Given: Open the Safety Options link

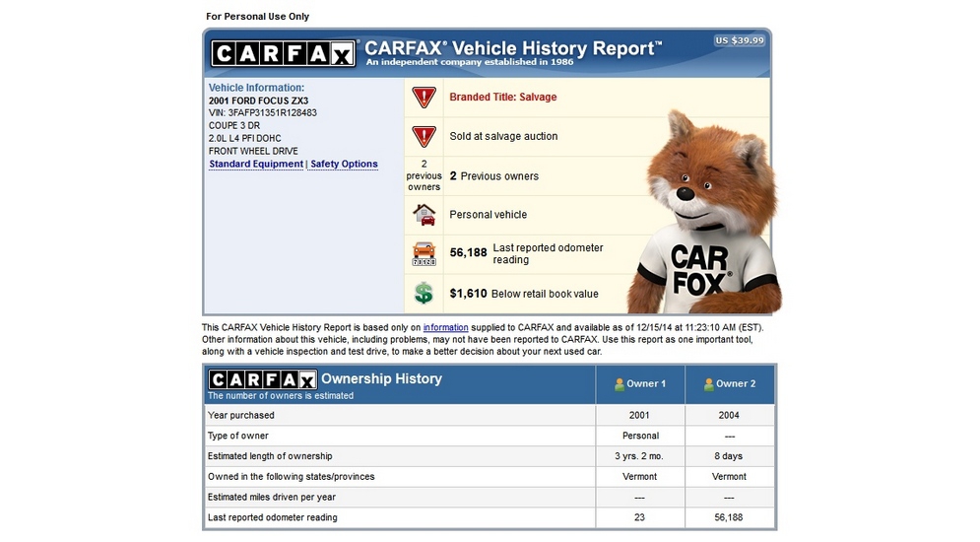Looking at the screenshot, I should [x=344, y=165].
